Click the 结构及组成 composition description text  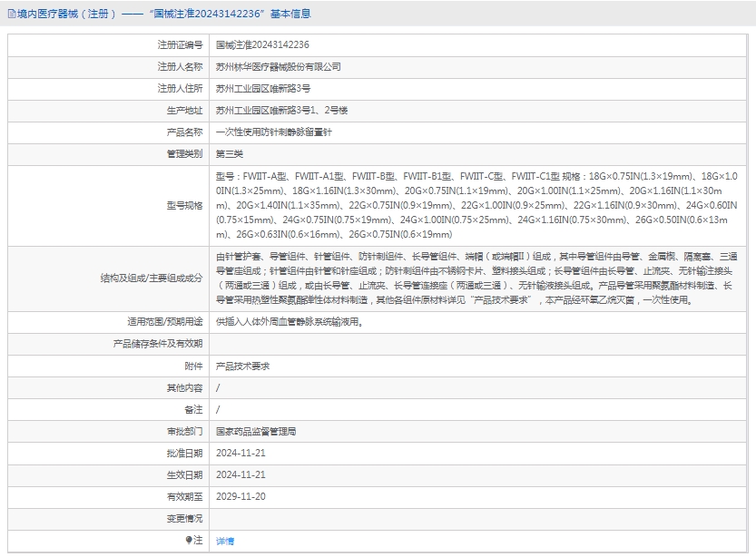476,278
